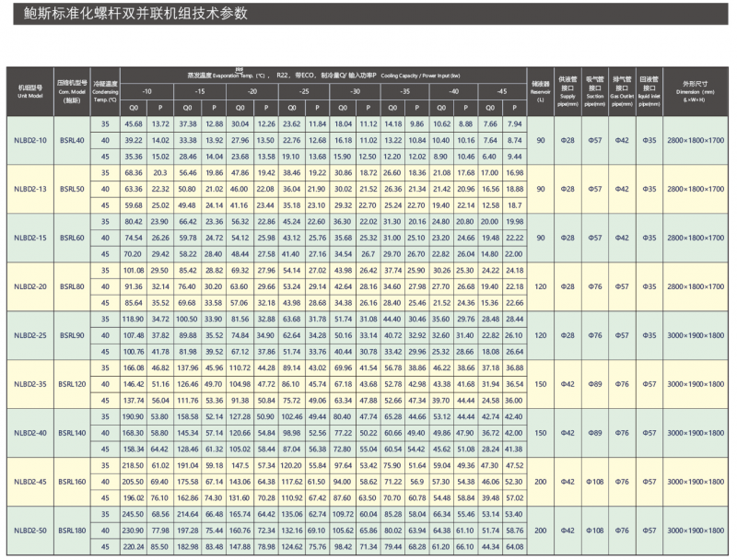
Task: Select the cooling capacity value 101.08
Action: [x=134, y=271]
